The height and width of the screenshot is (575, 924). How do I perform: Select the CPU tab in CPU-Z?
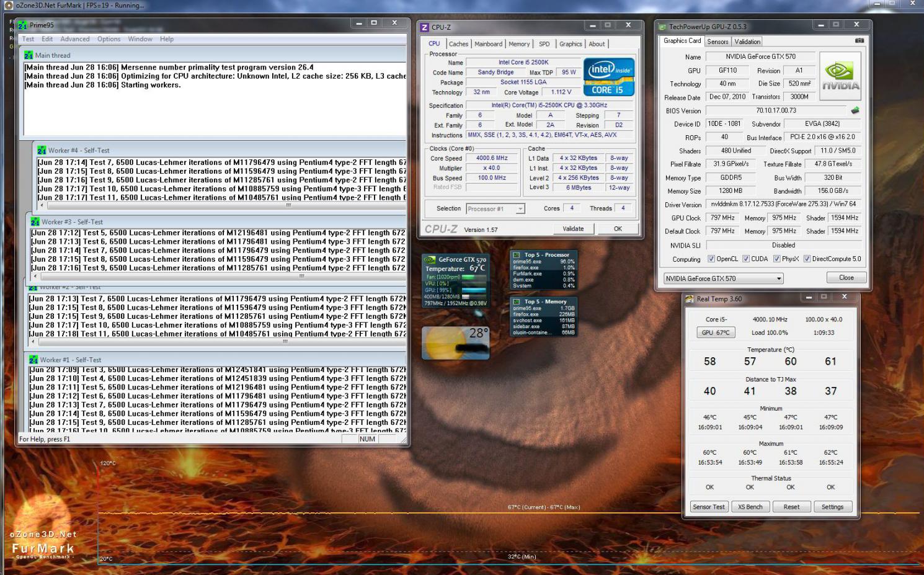point(434,43)
